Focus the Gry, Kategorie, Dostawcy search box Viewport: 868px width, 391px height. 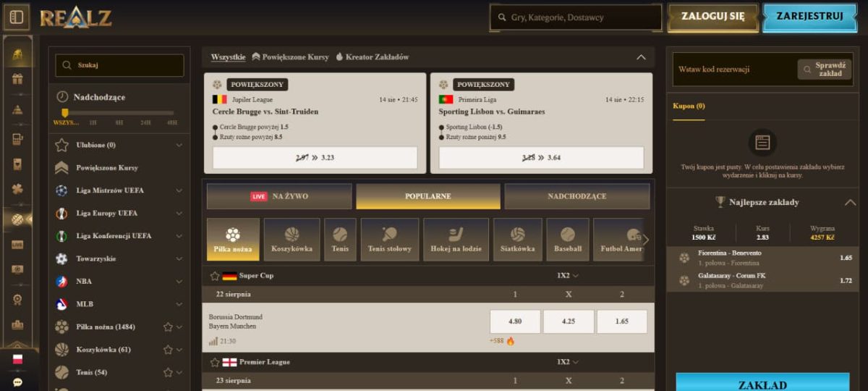[576, 17]
